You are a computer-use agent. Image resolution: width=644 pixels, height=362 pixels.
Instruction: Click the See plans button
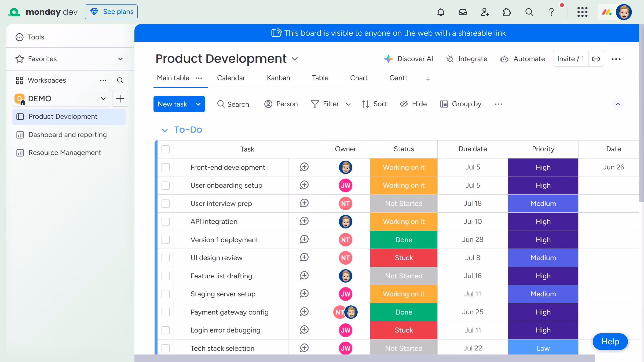pyautogui.click(x=111, y=12)
